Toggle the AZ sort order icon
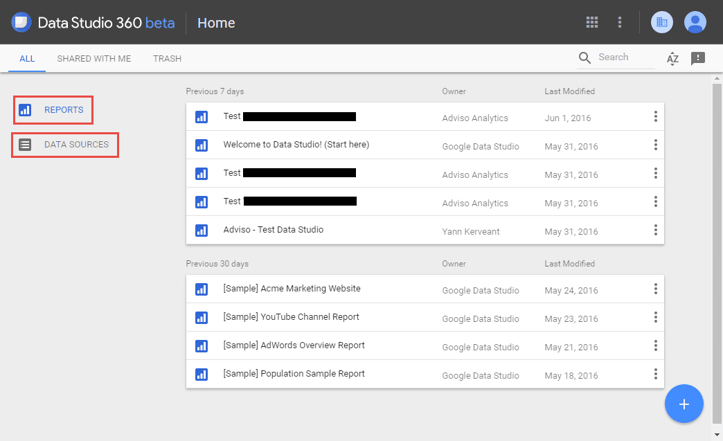This screenshot has width=723, height=441. pos(673,59)
